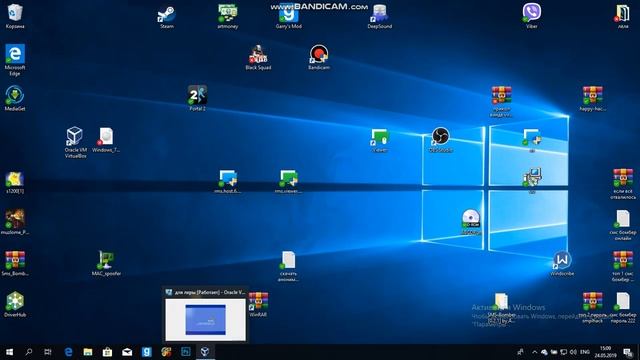Open taskbar Search magnifier
640x360 pixels.
[29, 352]
